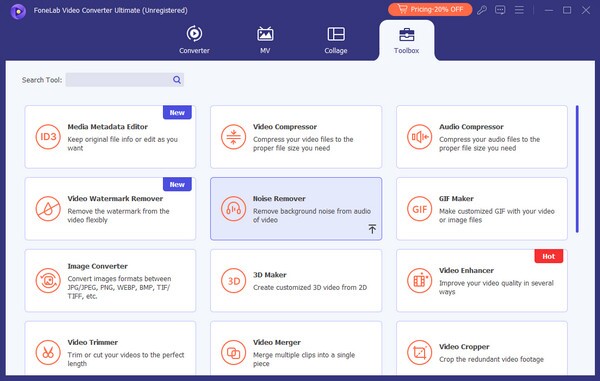The image size is (600, 381).
Task: Click the Pricing-20% OFF button
Action: pos(430,10)
